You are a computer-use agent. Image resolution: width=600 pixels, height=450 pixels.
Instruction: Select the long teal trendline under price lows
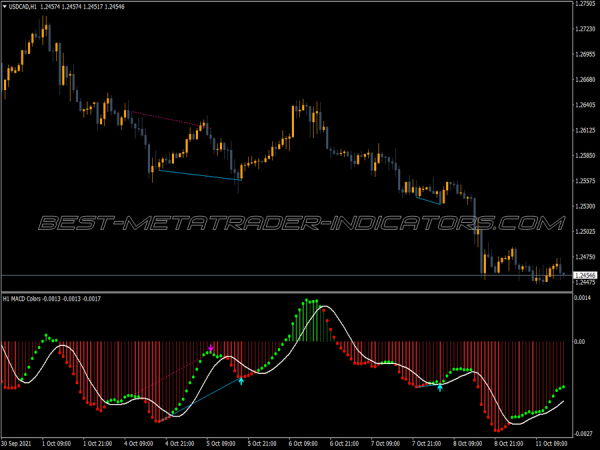[x=200, y=175]
